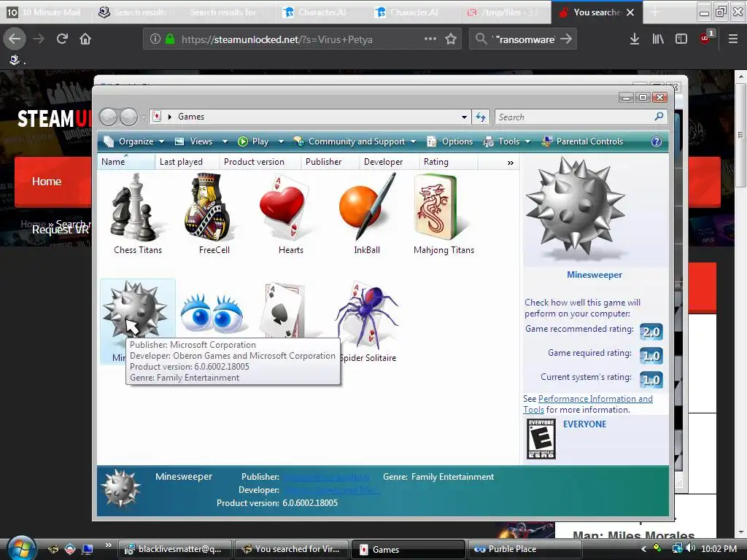
Task: Click the taskbar clock showing 10:02 PM
Action: click(x=719, y=549)
